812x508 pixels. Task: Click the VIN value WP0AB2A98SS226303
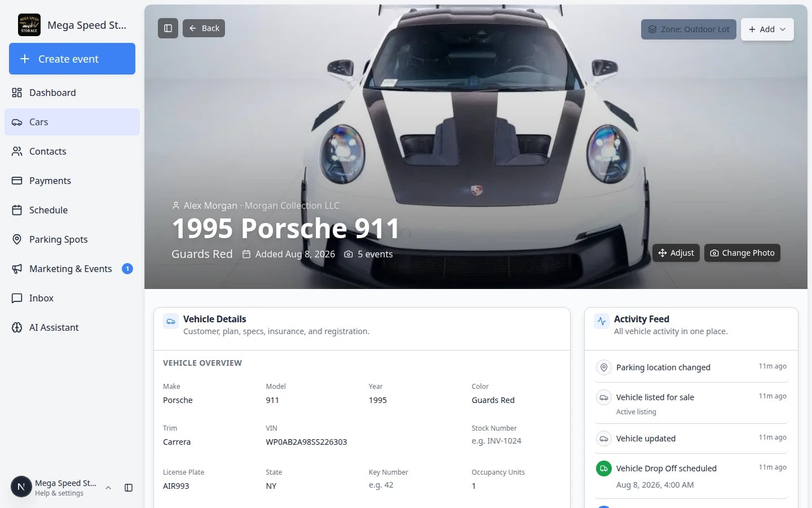[306, 442]
